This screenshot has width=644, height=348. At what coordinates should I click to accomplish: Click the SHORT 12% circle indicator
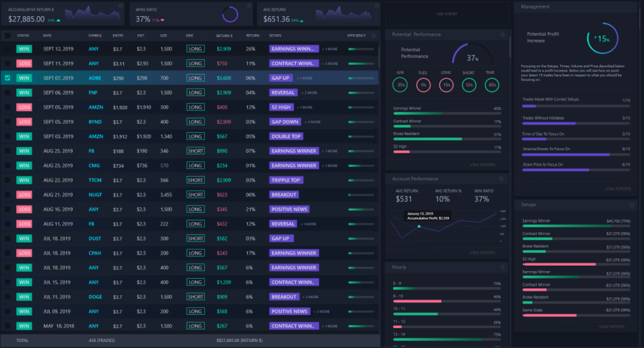pos(469,85)
